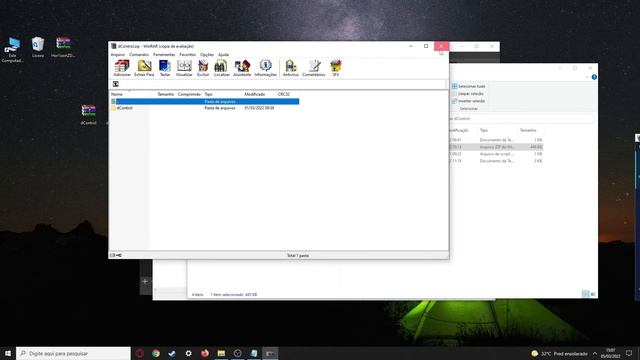The image size is (640, 360).
Task: Open the Assistente wizard icon
Action: tap(242, 68)
